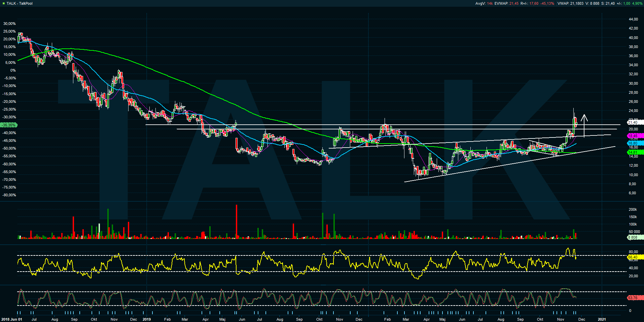This screenshot has width=644, height=322.
Task: Click the AvgV 14k value in the header
Action: (484, 3)
